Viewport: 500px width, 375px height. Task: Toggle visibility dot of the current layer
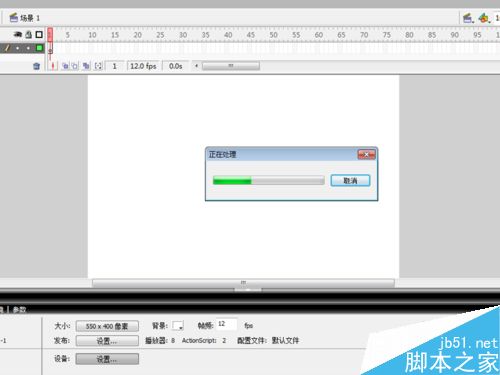(18, 48)
